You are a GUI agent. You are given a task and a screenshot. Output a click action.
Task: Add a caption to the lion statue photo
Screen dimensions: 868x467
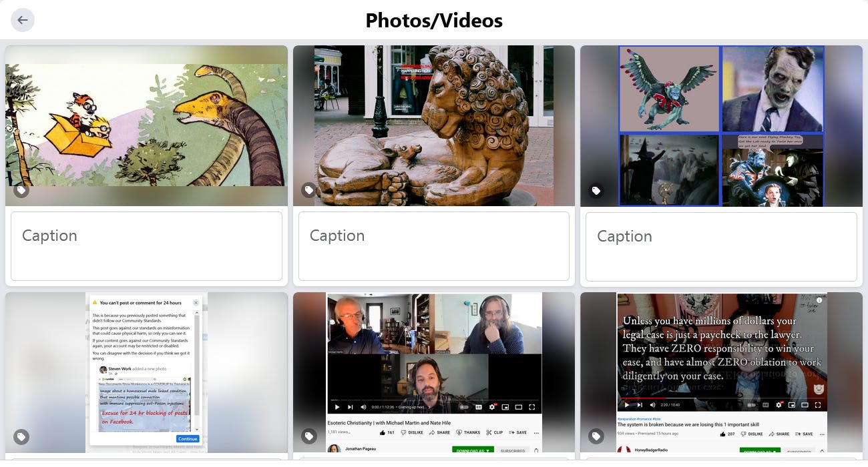coord(434,246)
